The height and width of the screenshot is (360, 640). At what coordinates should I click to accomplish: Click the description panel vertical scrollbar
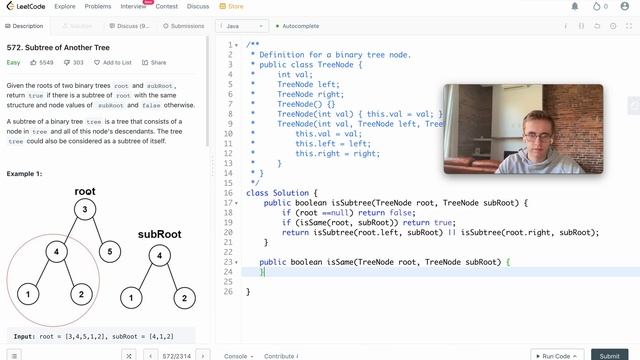207,91
